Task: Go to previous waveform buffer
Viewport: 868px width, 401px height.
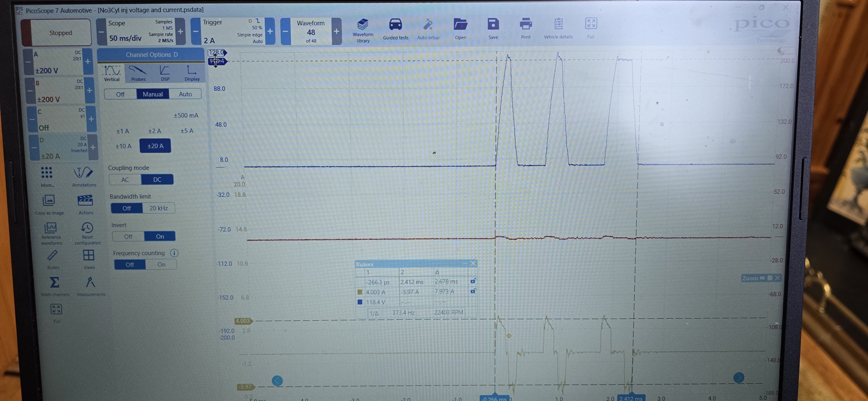Action: pyautogui.click(x=285, y=32)
